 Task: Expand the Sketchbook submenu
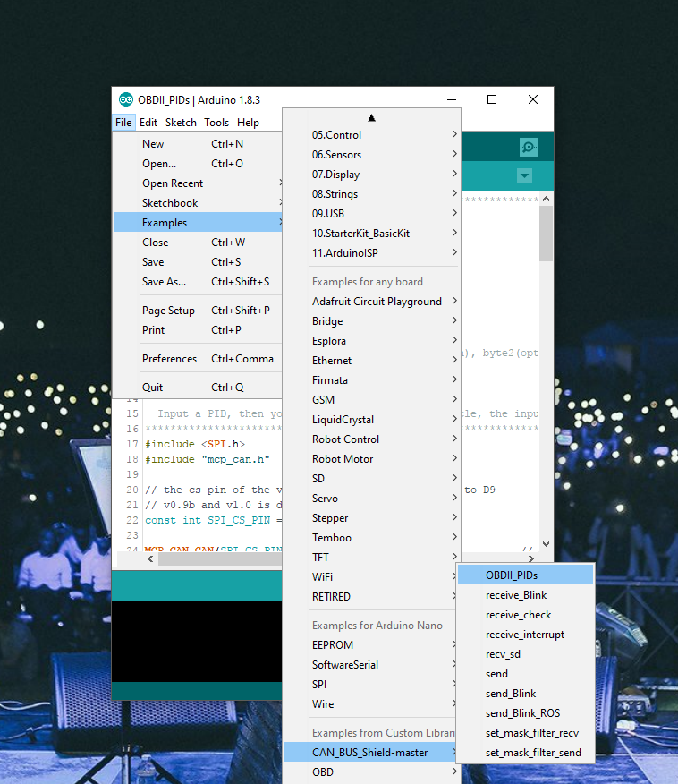[199, 203]
